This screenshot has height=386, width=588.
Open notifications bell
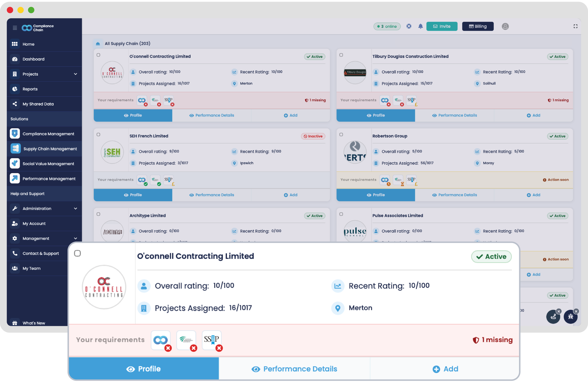pos(421,26)
